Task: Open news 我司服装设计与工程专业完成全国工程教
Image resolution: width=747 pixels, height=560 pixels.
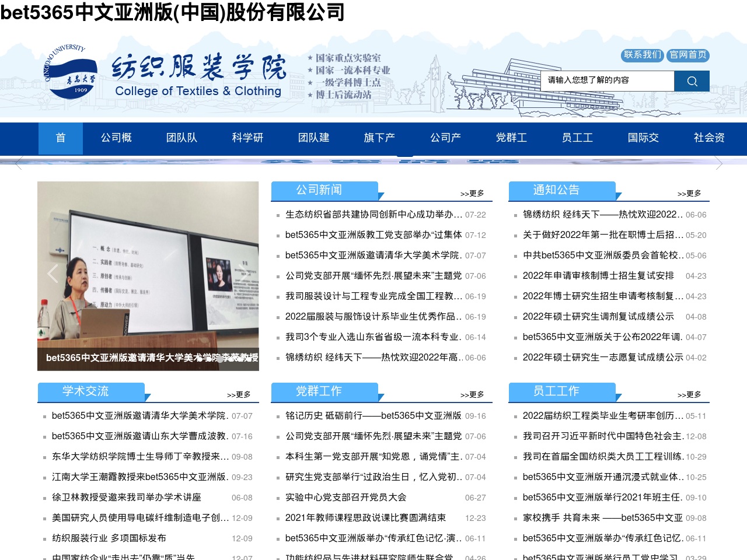Action: tap(373, 296)
